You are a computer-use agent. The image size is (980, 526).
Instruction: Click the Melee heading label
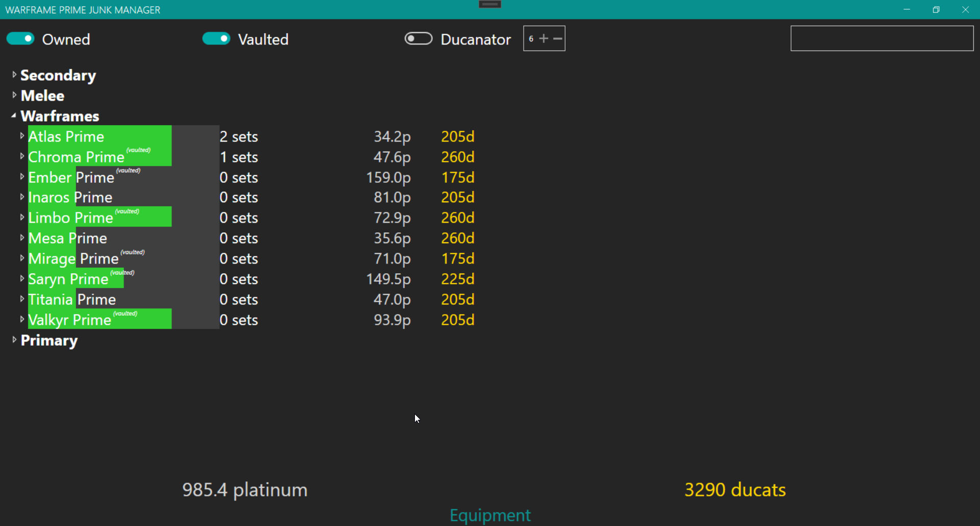[x=42, y=95]
